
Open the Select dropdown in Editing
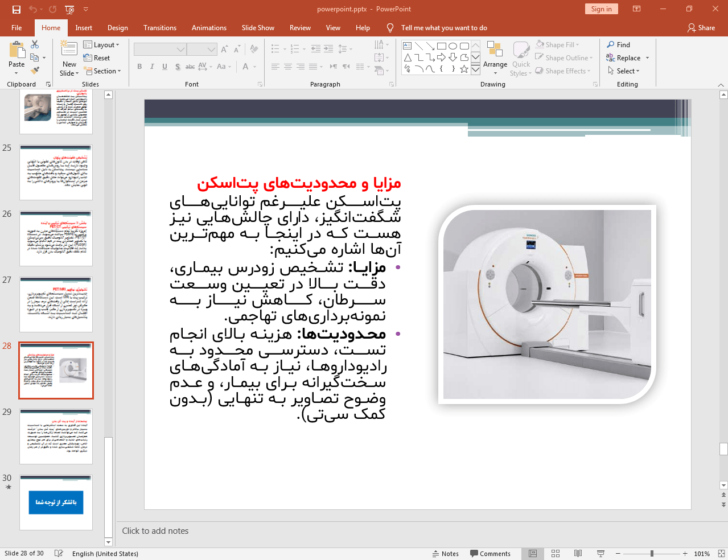(624, 71)
